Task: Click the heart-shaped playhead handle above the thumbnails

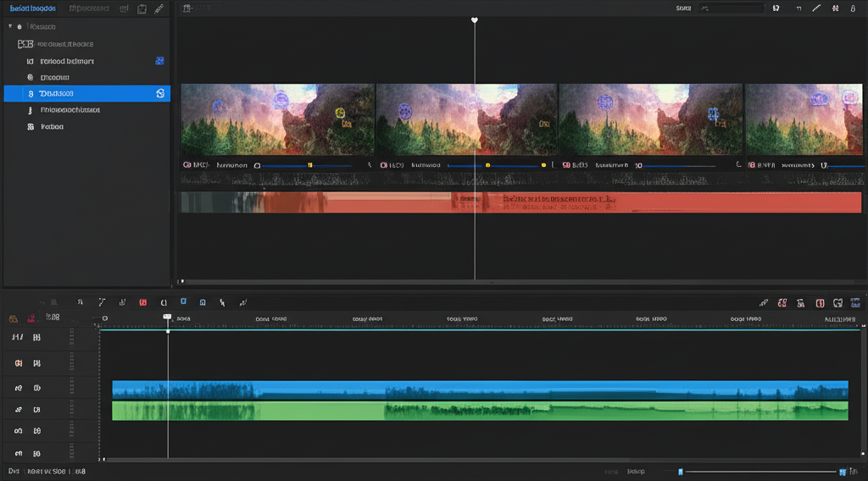Action: [475, 20]
